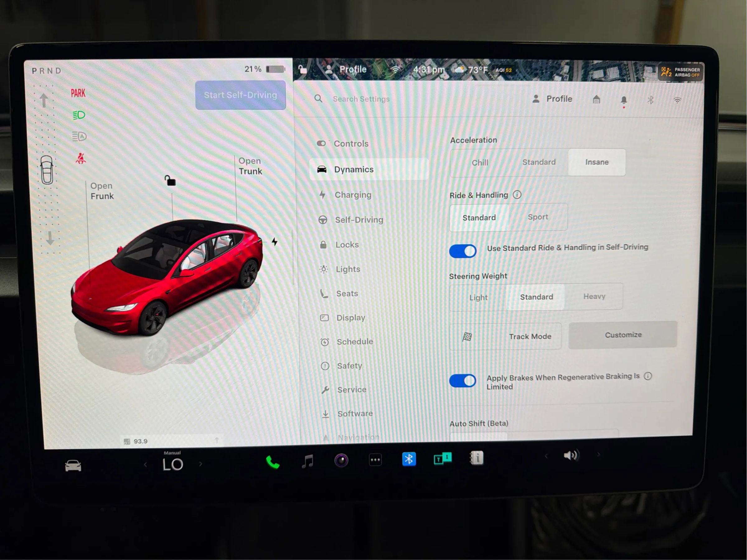Open the Software settings section
Screen dimensions: 747x560
click(x=355, y=413)
